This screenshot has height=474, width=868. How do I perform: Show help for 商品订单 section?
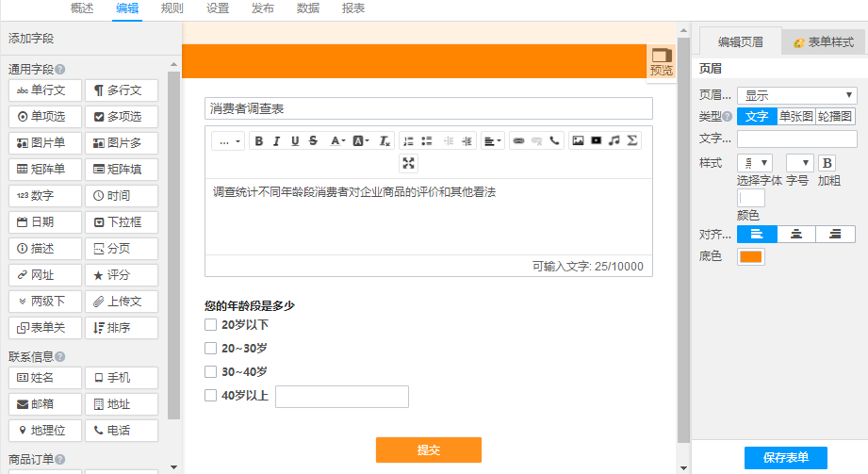60,459
